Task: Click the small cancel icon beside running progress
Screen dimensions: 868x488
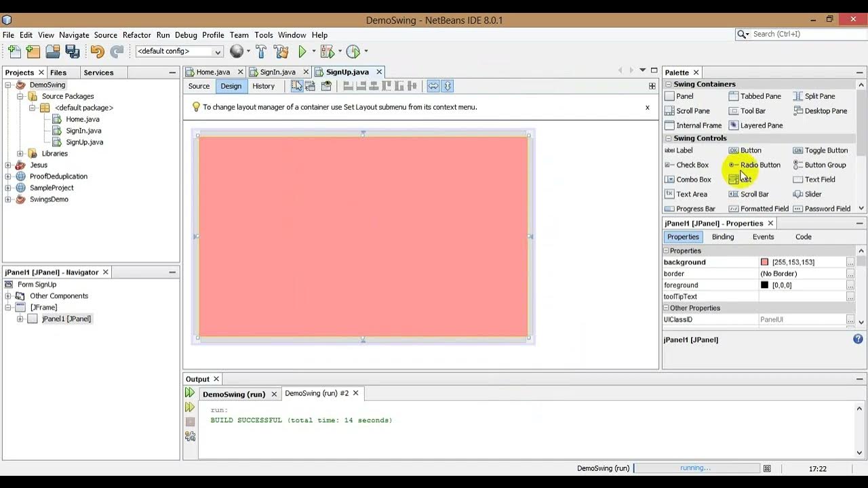Action: (x=767, y=468)
